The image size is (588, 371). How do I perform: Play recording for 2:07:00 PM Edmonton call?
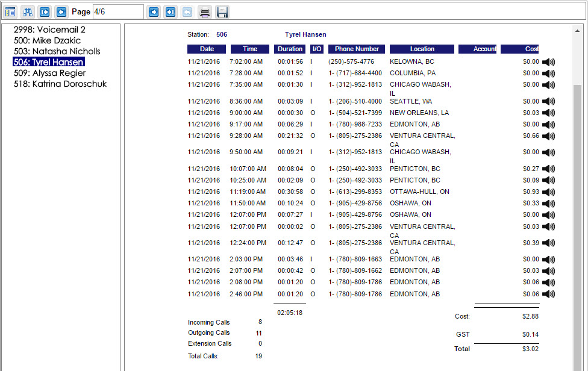pyautogui.click(x=548, y=271)
